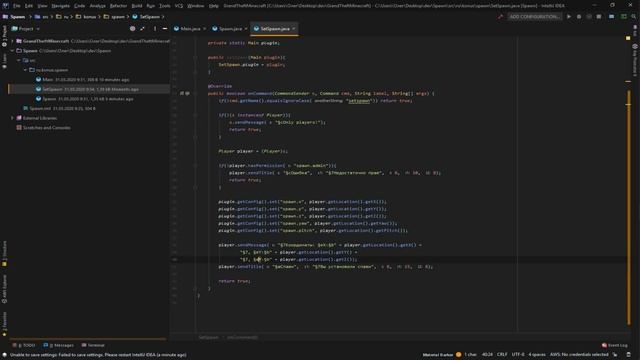
Task: Click the line separator CRLF indicator
Action: (x=502, y=355)
